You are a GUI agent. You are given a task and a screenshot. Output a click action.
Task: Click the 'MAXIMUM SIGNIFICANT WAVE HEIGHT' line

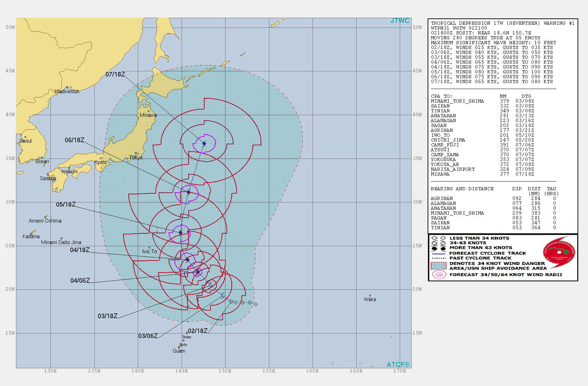pyautogui.click(x=494, y=43)
